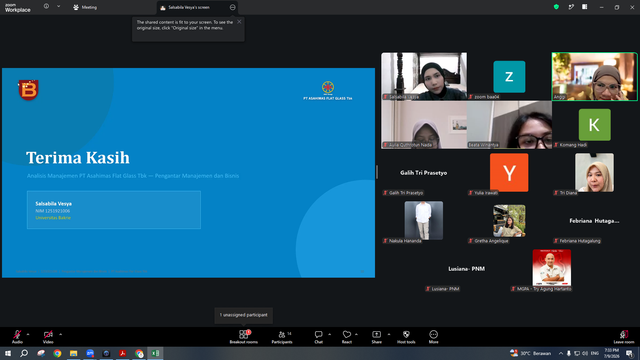The width and height of the screenshot is (640, 360).
Task: Expand the arrow next to React
Action: (356, 334)
